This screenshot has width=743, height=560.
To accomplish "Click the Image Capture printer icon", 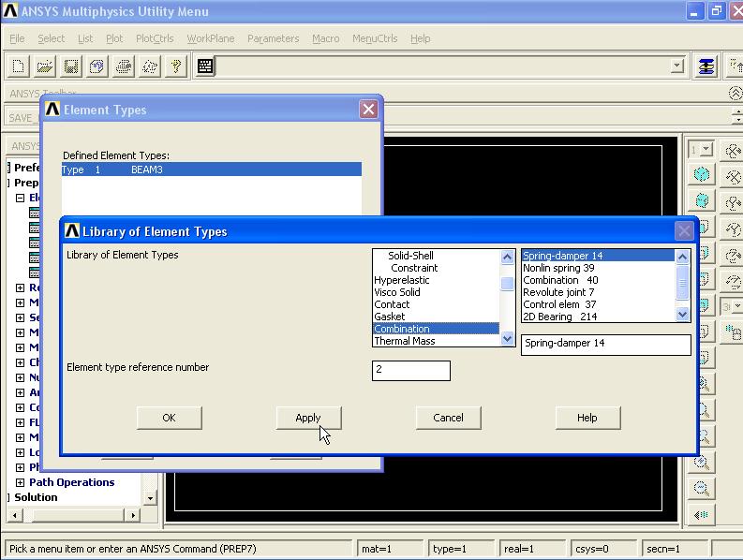I will coord(124,66).
